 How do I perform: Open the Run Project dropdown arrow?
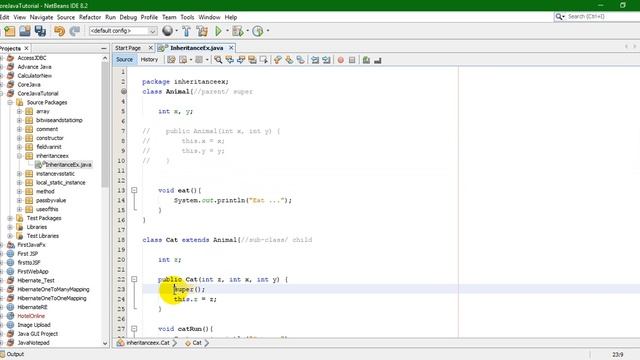(227, 31)
